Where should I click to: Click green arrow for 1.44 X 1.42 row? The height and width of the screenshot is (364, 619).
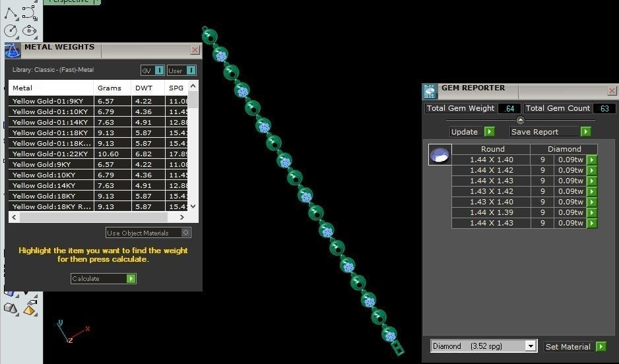592,170
